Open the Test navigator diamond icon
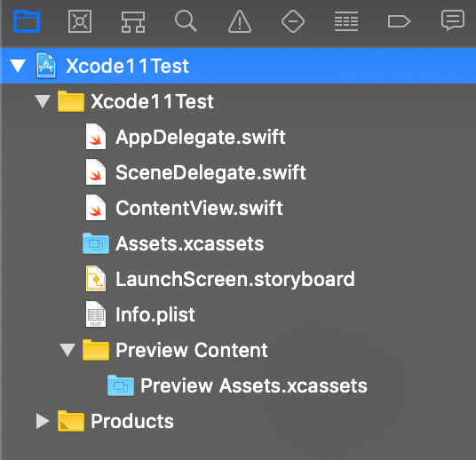Viewport: 476px width, 460px height. (x=293, y=21)
